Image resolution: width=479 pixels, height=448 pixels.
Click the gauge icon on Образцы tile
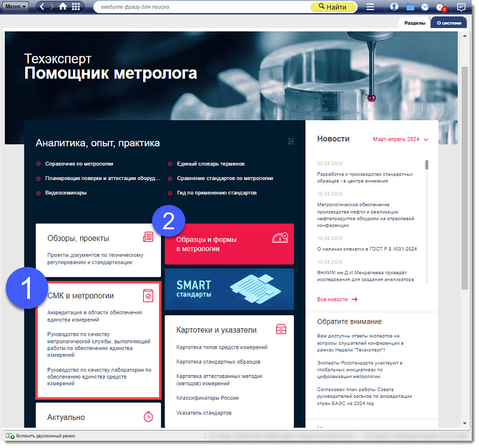click(280, 237)
